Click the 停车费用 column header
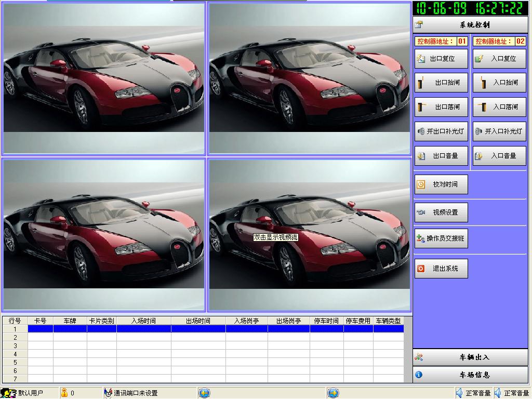Screen dimensions: 532x399 (x=358, y=321)
